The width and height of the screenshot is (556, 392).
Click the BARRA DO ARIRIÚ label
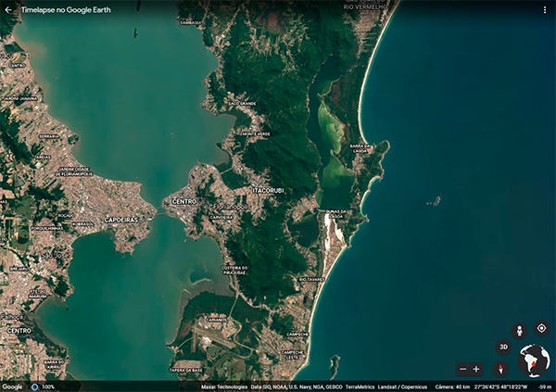[x=54, y=364]
